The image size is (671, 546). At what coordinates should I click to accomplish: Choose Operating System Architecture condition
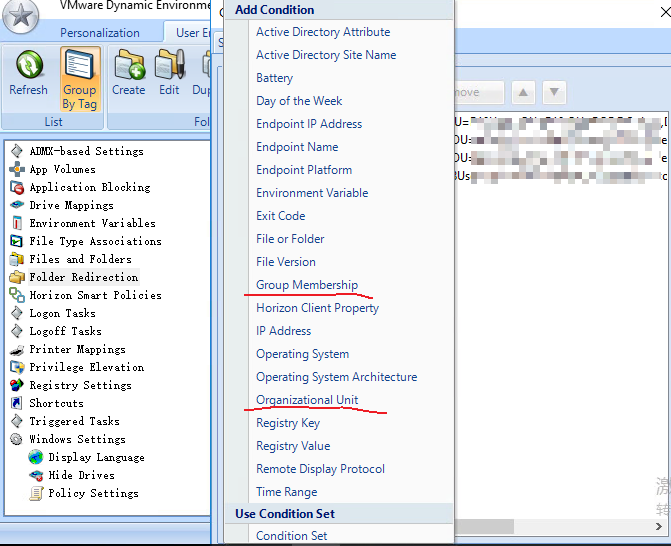(336, 377)
